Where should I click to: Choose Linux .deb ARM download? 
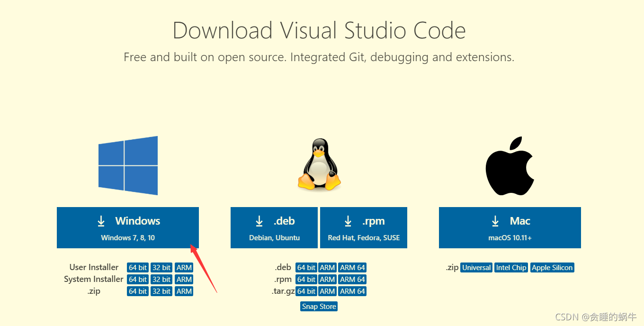coord(327,268)
